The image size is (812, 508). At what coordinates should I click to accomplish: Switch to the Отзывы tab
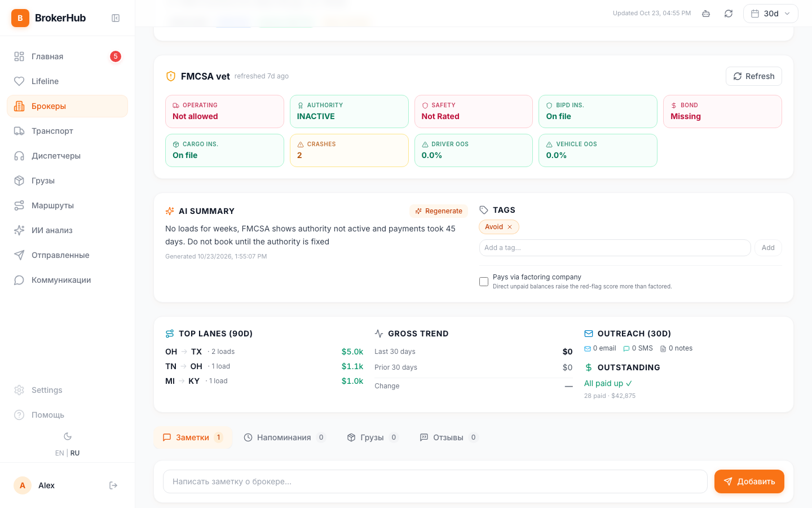(449, 437)
